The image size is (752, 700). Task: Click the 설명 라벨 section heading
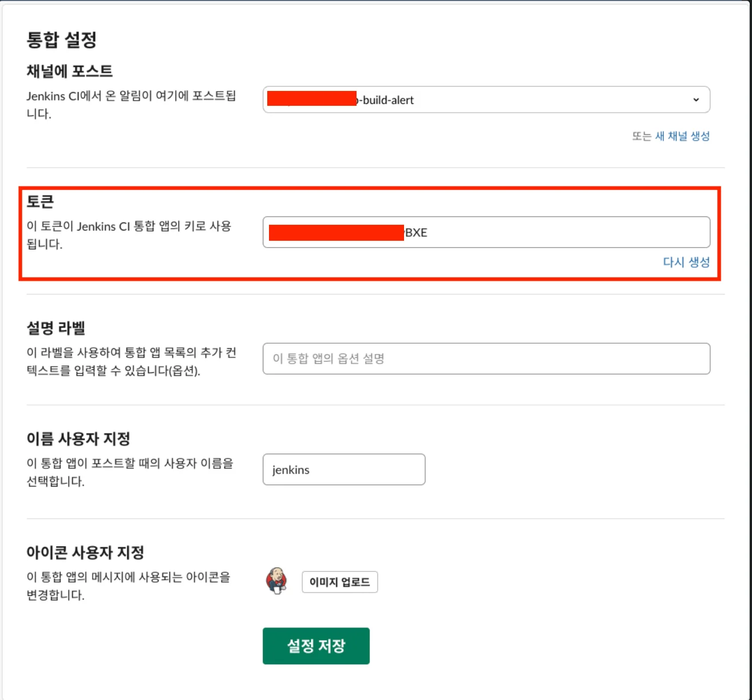pyautogui.click(x=56, y=328)
